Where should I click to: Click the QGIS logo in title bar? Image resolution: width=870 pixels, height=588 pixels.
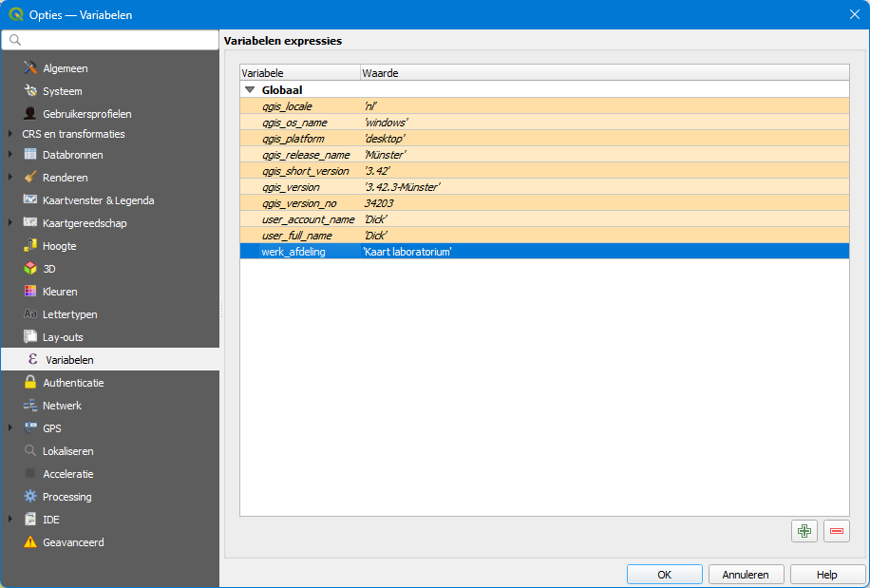click(16, 14)
